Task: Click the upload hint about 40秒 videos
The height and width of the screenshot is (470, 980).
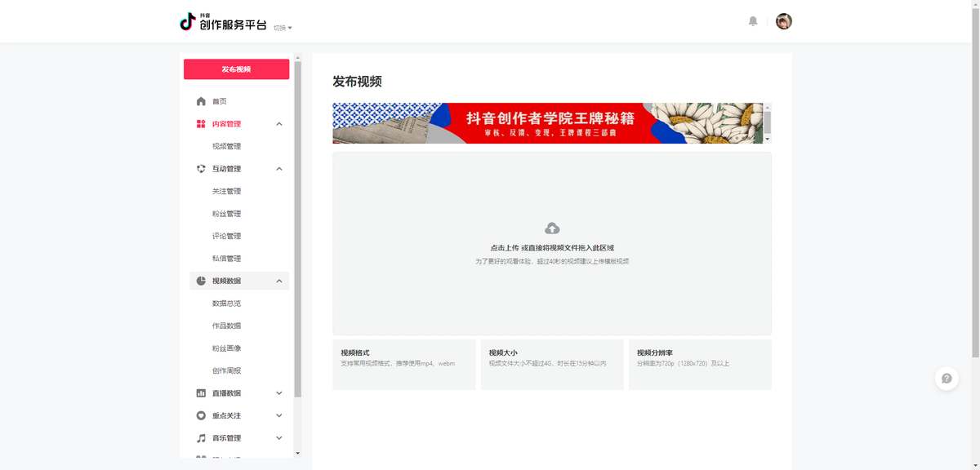Action: coord(552,262)
